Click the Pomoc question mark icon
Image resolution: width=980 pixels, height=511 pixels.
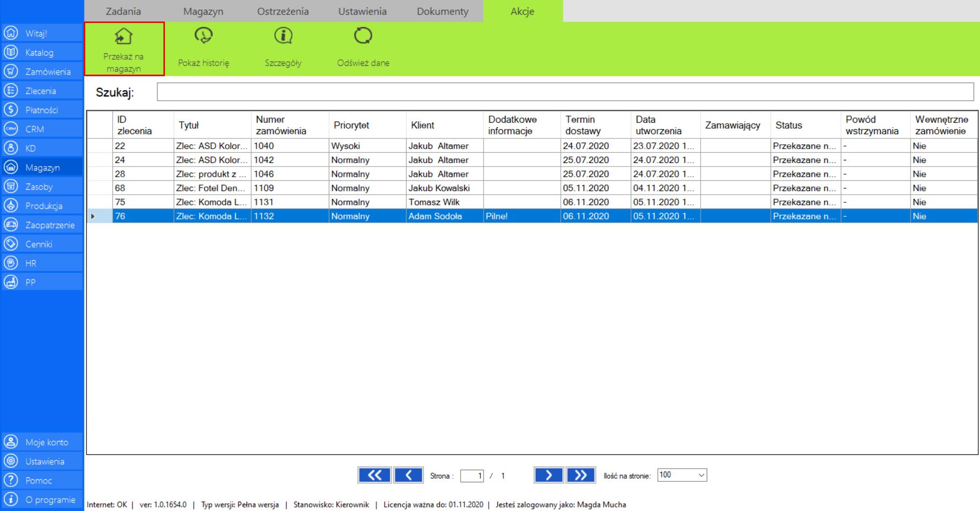(x=11, y=480)
